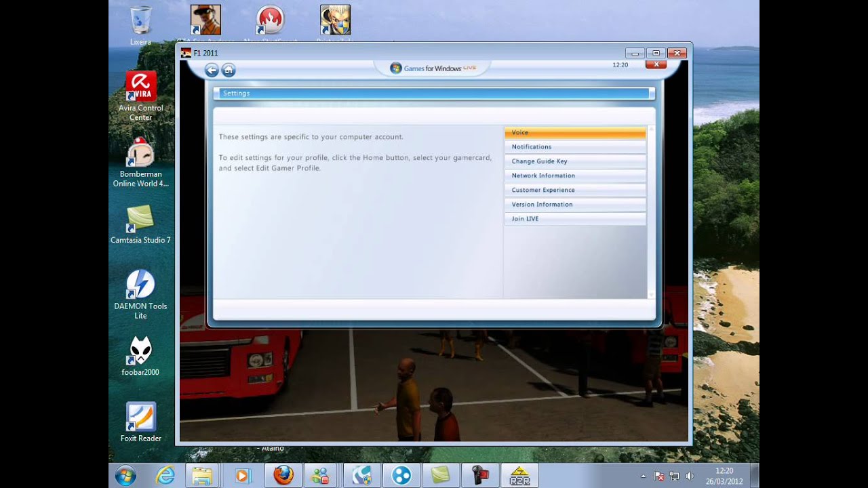Screen dimensions: 868x488
Task: Click the network tray icon
Action: coord(674,476)
